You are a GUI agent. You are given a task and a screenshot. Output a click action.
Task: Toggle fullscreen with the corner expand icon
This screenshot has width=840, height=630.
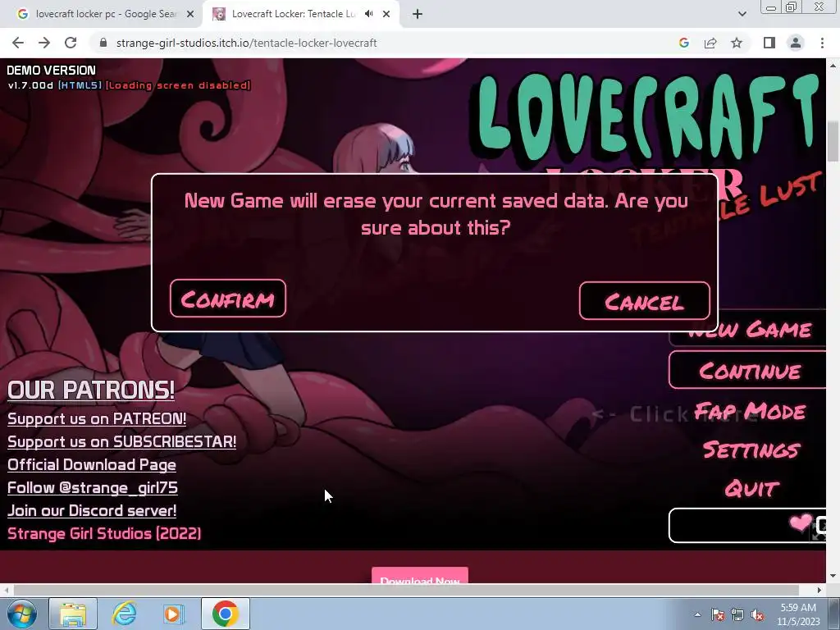coord(819,531)
